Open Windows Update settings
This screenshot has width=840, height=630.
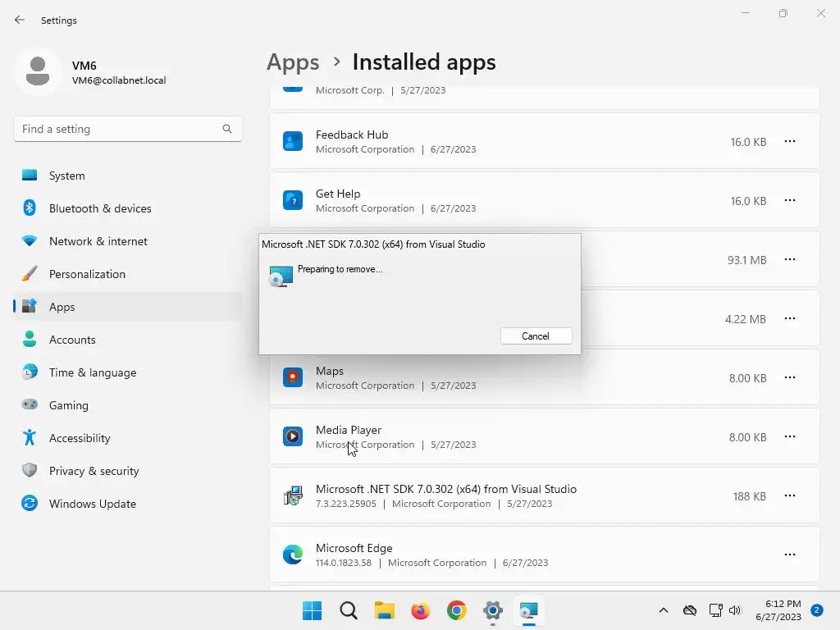pos(127,504)
